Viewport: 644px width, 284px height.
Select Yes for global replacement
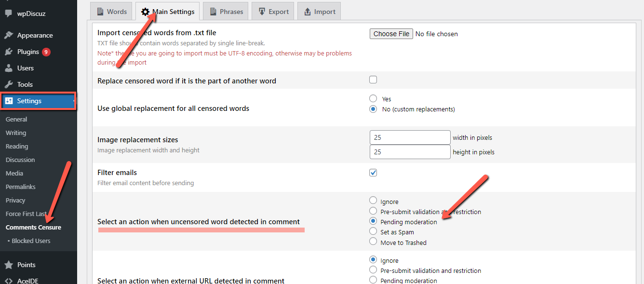coord(373,98)
